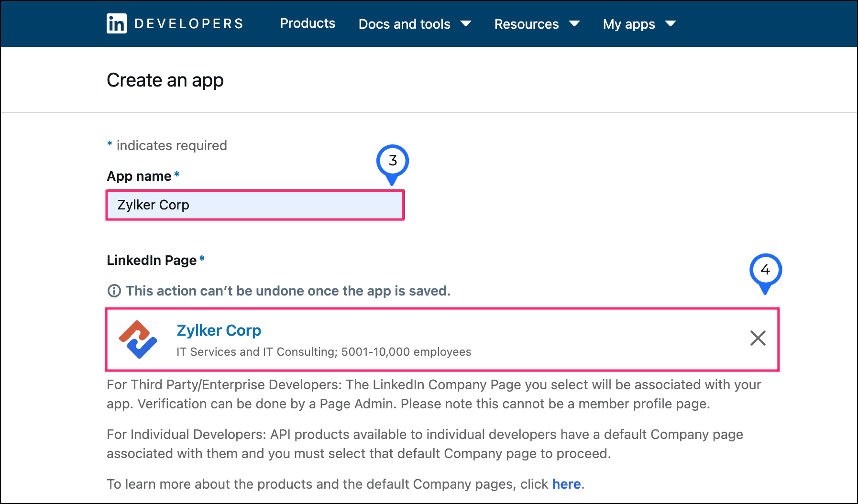This screenshot has height=504, width=858.
Task: Open the Resources menu
Action: (526, 24)
